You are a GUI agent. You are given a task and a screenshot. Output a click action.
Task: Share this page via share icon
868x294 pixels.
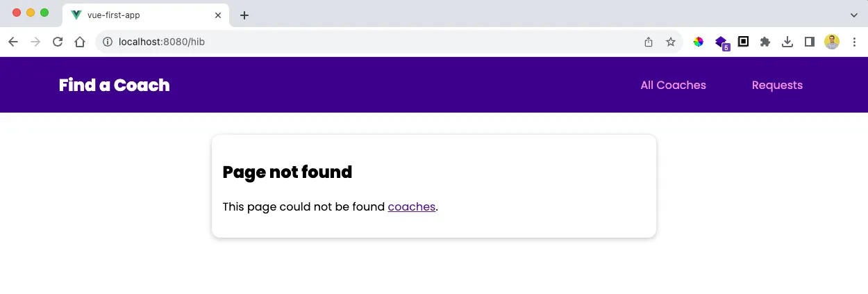point(649,42)
